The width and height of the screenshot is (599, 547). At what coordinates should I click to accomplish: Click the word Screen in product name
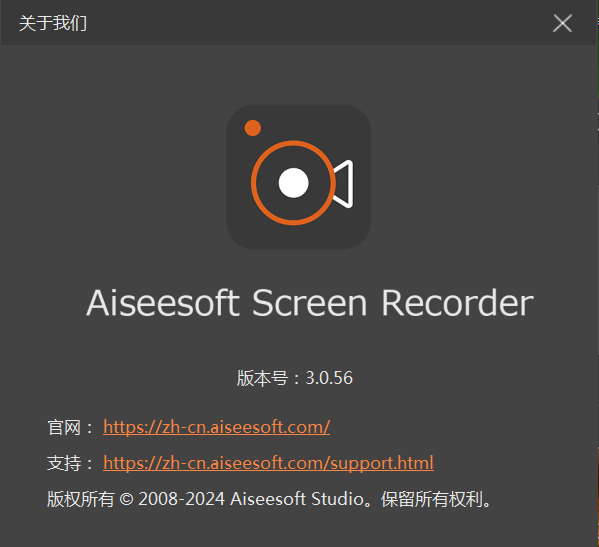pos(310,303)
